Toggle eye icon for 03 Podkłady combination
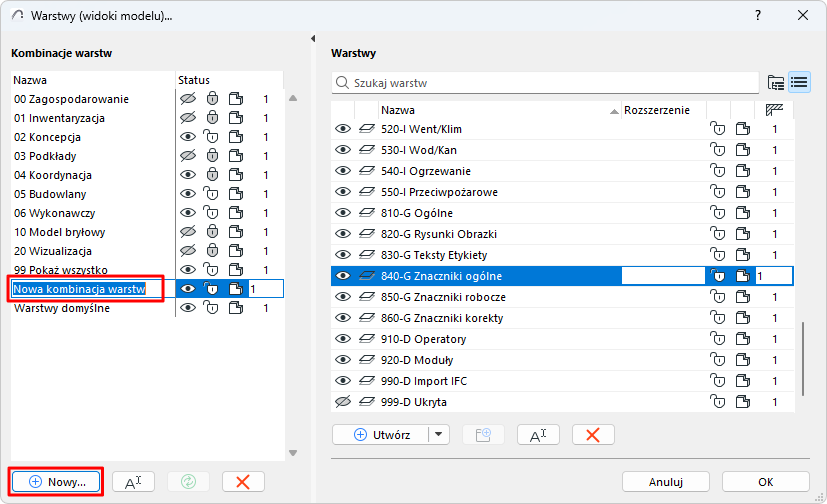 tap(186, 156)
